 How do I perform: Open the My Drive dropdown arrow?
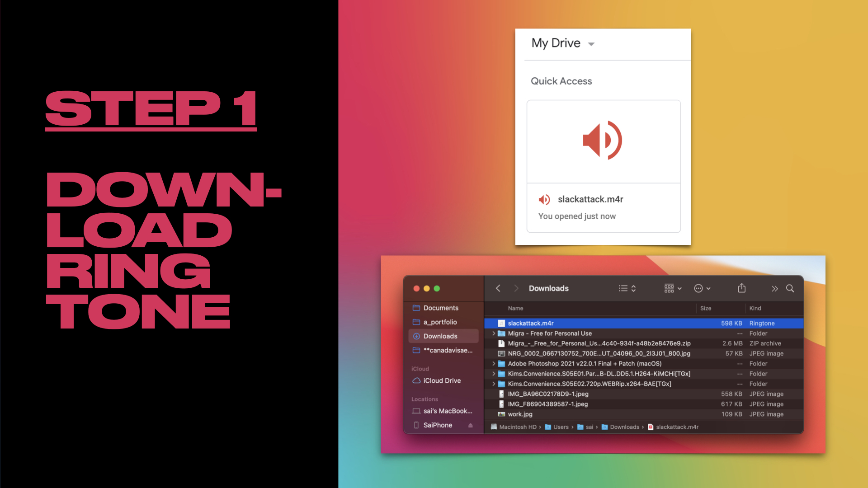click(x=591, y=44)
